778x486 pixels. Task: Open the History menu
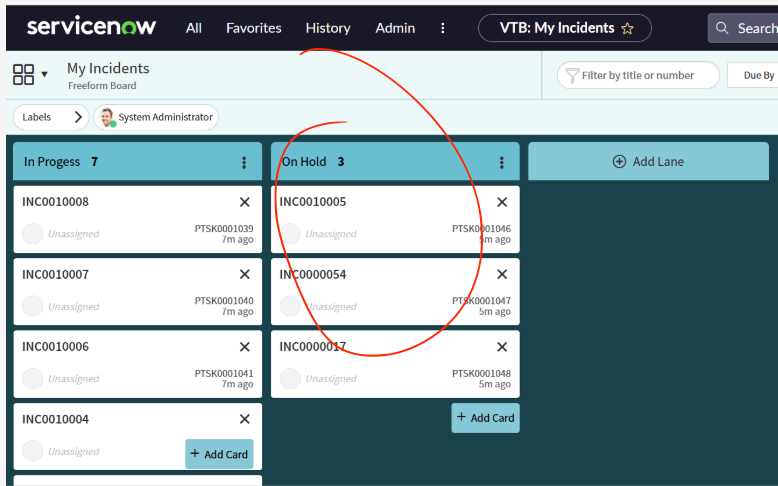pyautogui.click(x=328, y=28)
